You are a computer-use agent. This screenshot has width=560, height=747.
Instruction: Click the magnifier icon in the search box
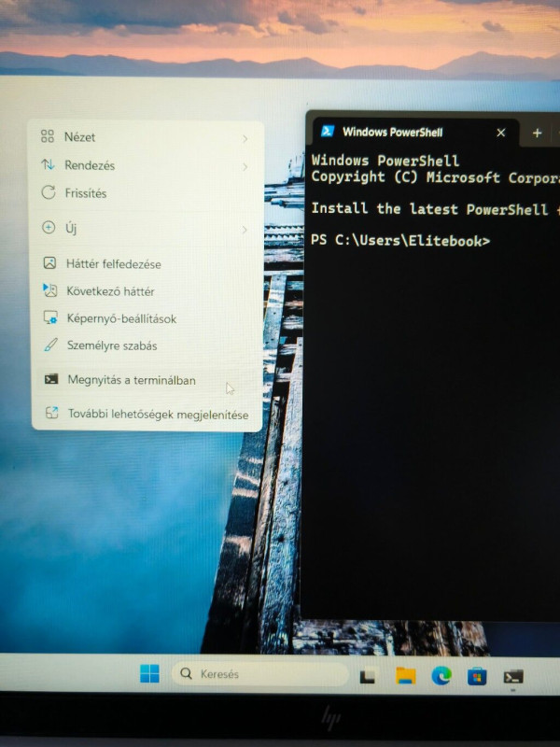coord(186,673)
